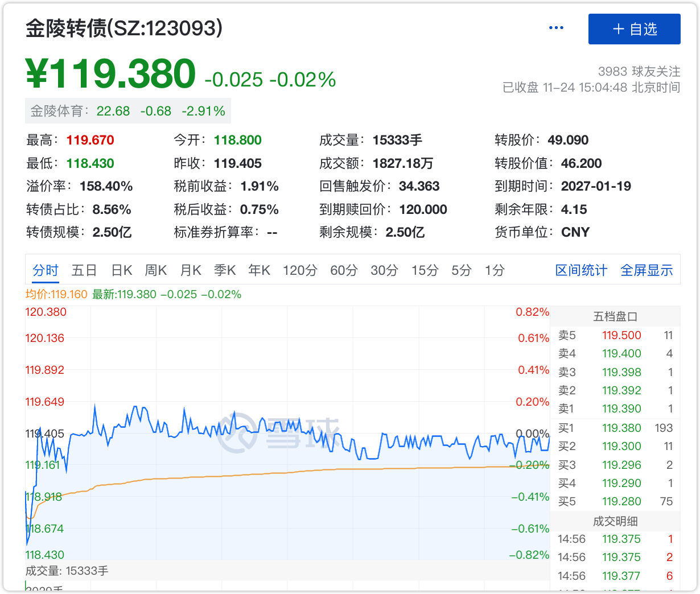The height and width of the screenshot is (594, 700).
Task: Select the 1分 interval chart
Action: click(x=495, y=270)
